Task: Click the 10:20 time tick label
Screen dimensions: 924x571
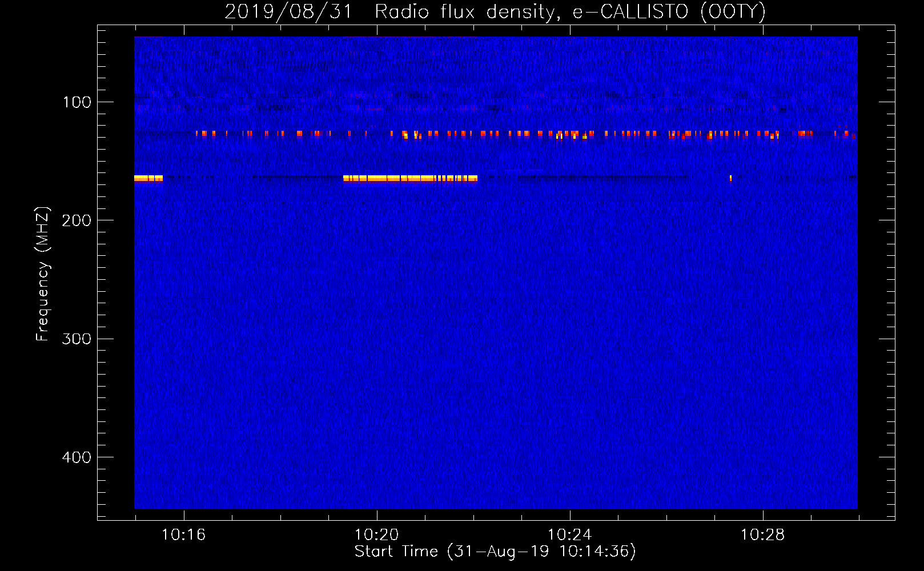Action: 376,535
